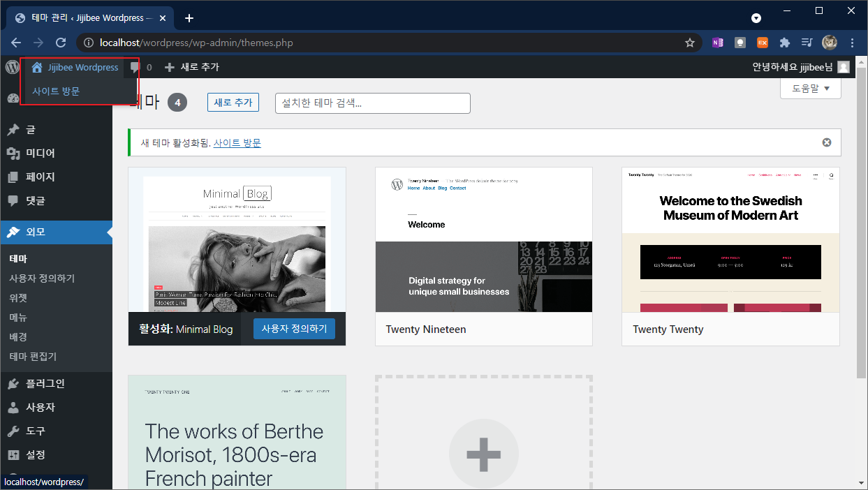
Task: Click the WordPress logo in admin bar
Action: [12, 67]
